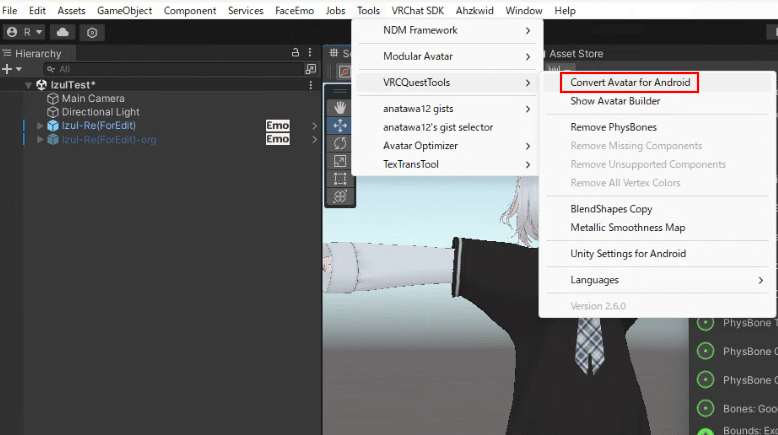Click the version control shield icon

click(92, 33)
